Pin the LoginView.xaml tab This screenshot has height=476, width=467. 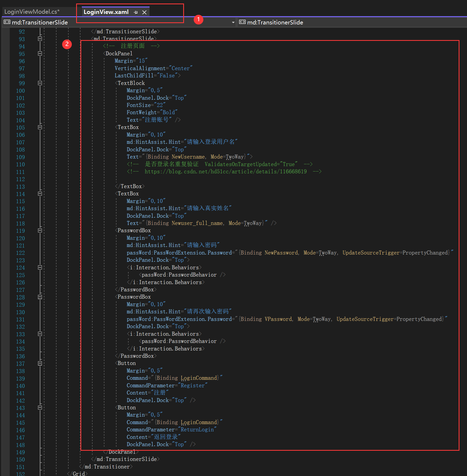click(x=136, y=12)
